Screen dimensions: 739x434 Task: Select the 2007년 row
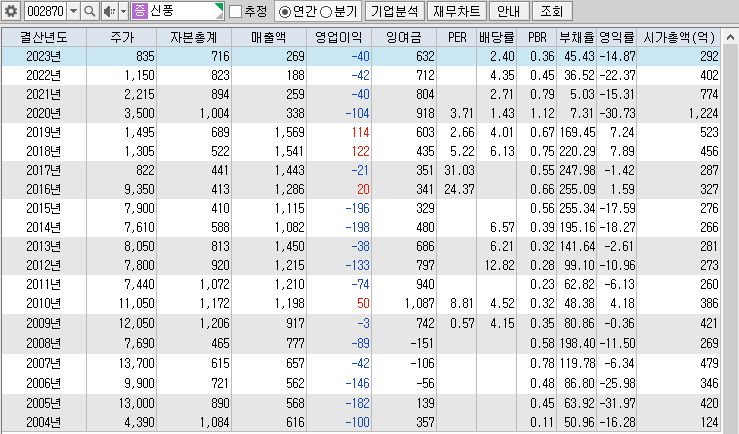[361, 363]
